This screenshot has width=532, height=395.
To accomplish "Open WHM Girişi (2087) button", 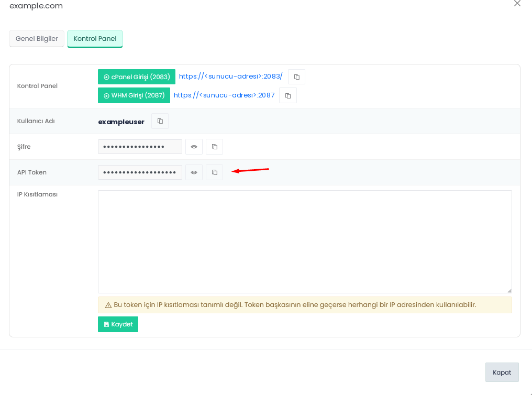I will (134, 95).
